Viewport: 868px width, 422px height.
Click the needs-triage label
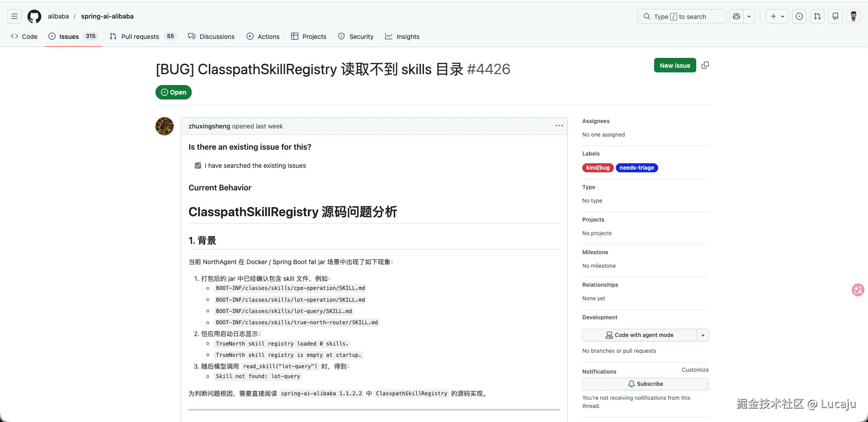tap(637, 168)
